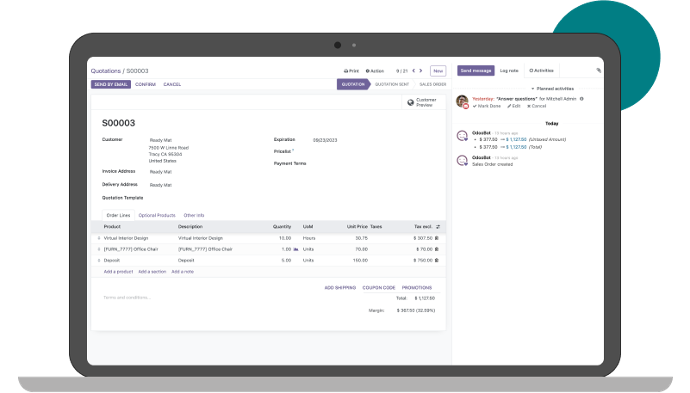690x393 pixels.
Task: Open the forecast chart icon beside Office Chair quantity
Action: click(x=296, y=249)
